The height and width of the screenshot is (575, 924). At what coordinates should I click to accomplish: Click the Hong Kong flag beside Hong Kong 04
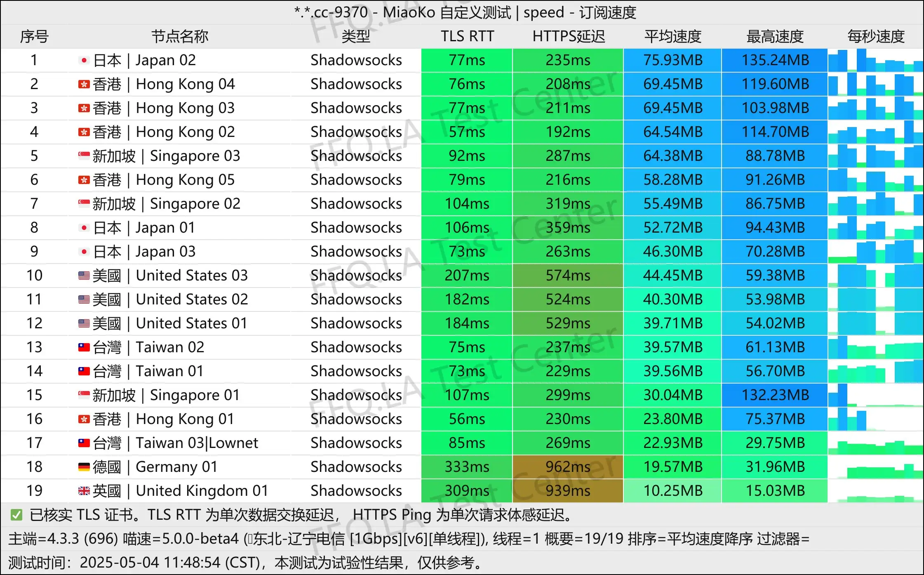(x=84, y=85)
